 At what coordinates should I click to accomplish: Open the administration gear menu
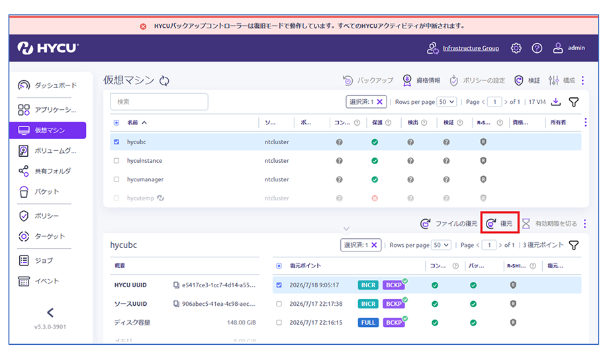(516, 48)
